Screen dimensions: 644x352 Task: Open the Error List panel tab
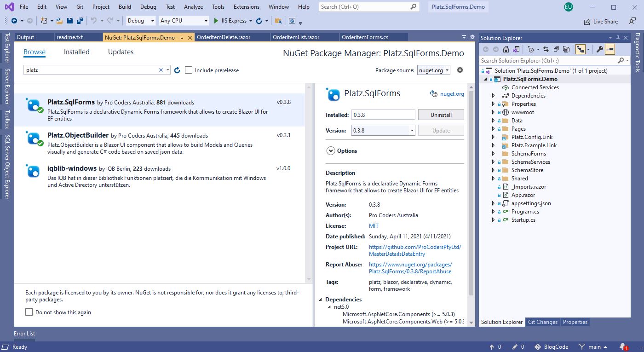pos(24,334)
